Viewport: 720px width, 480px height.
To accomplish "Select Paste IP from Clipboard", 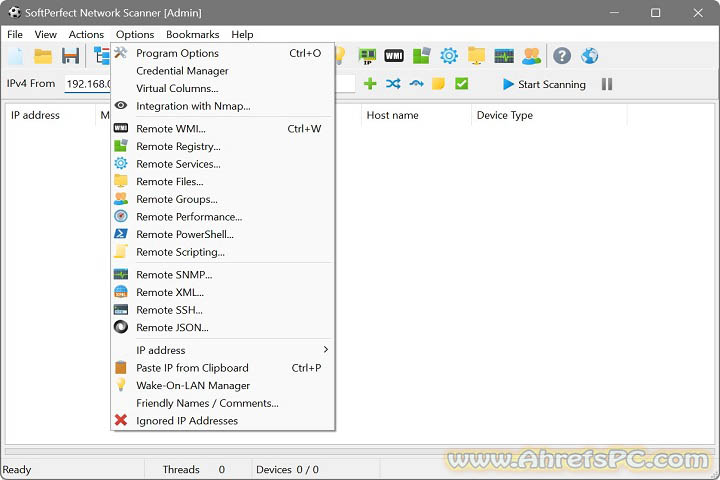I will tap(223, 368).
